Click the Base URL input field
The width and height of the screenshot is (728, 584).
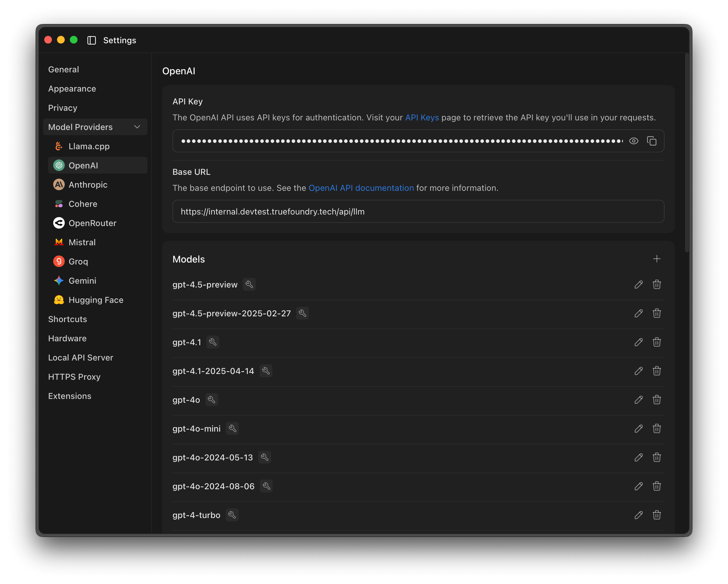pyautogui.click(x=418, y=212)
